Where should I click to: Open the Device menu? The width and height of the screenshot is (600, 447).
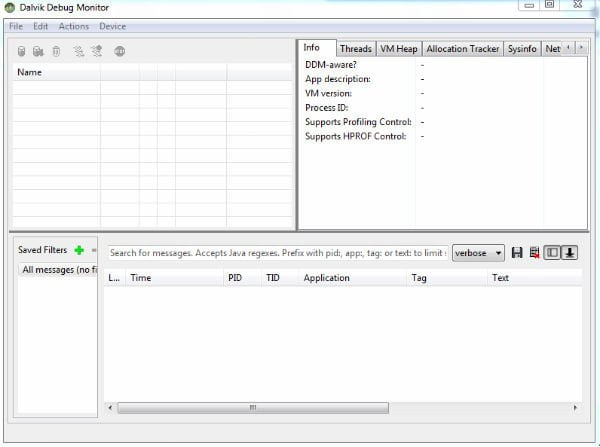tap(112, 26)
